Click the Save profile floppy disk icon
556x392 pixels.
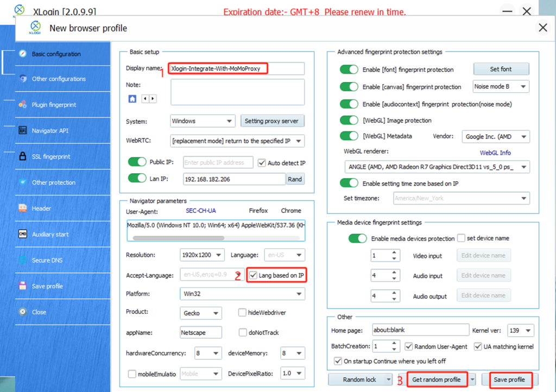point(22,286)
